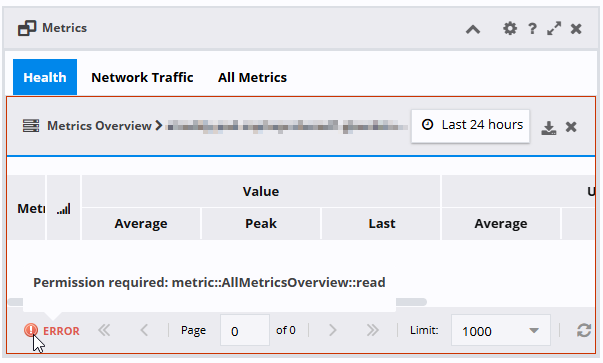Switch to the Network Traffic tab

coord(142,77)
